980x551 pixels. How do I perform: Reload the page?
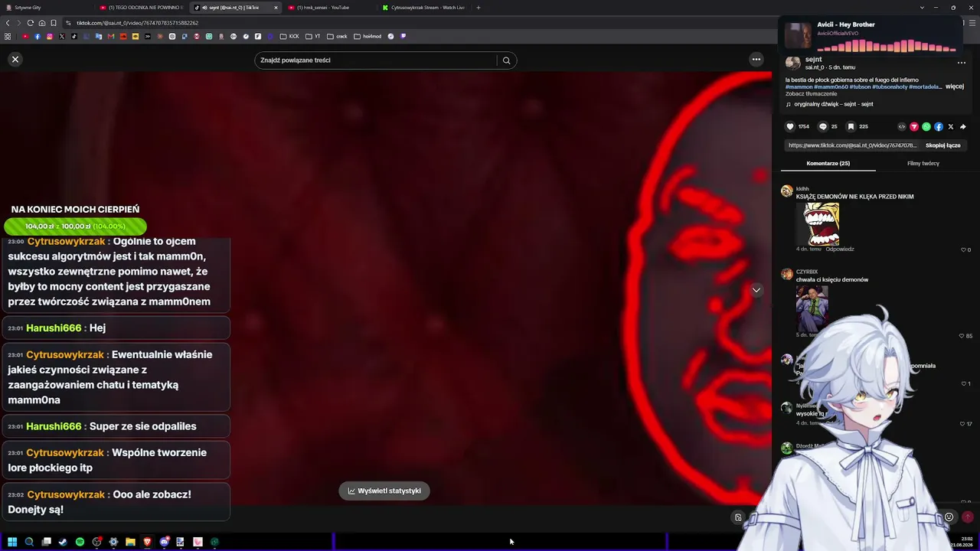pos(31,23)
